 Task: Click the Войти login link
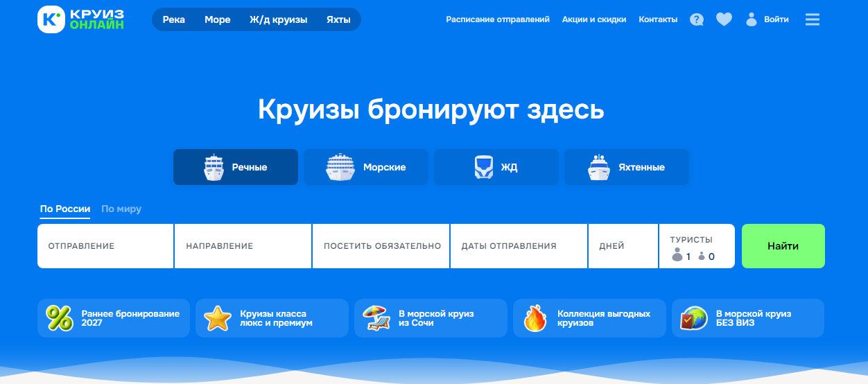click(x=776, y=19)
